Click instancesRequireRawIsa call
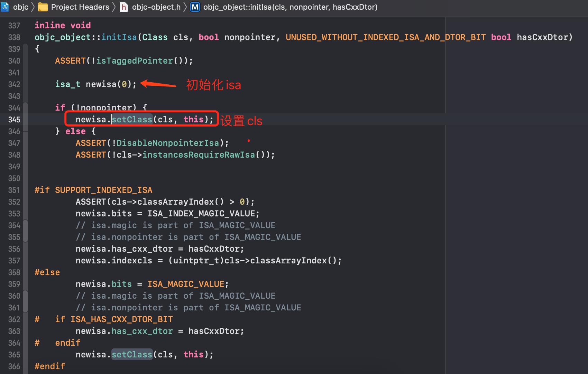The height and width of the screenshot is (374, 588). coord(199,155)
